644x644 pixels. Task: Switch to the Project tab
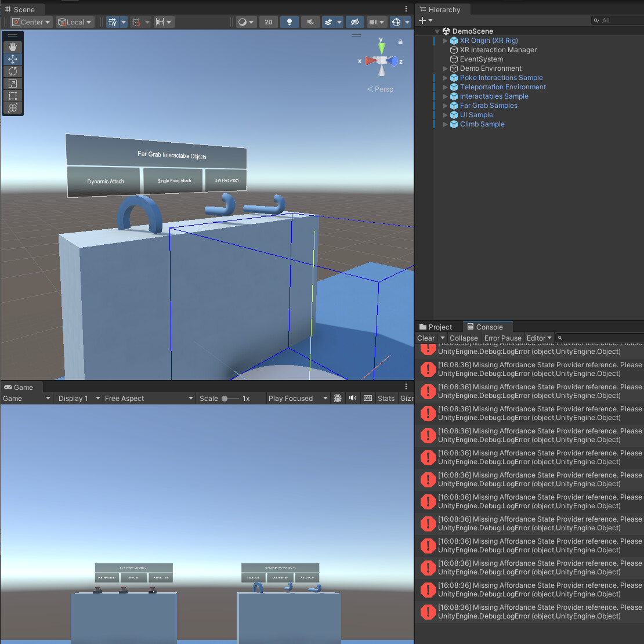tap(438, 326)
